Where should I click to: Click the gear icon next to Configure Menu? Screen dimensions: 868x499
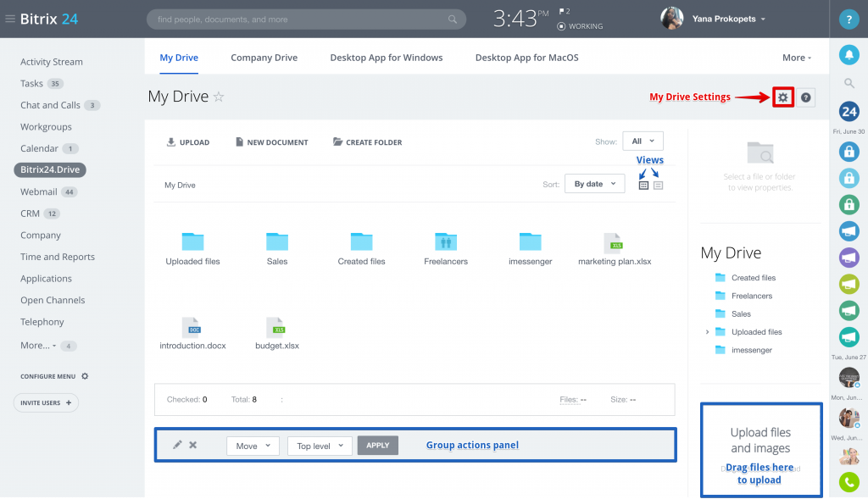click(x=85, y=376)
